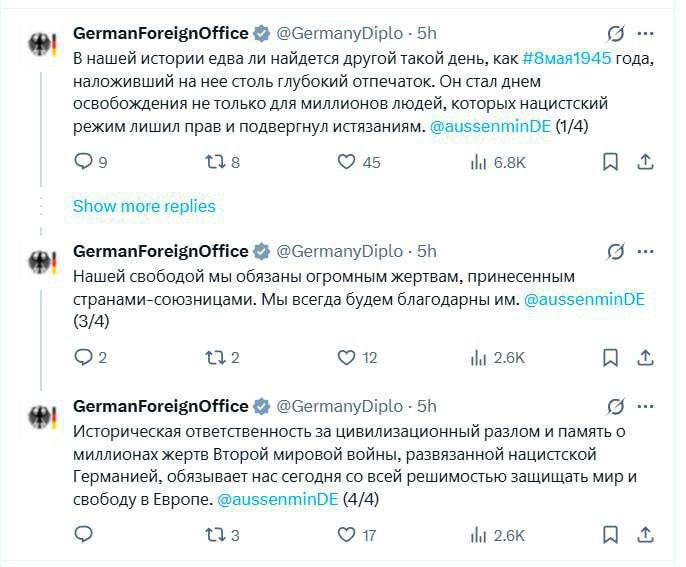
Task: View analytics for the 6.8K views tweet
Action: pos(479,162)
